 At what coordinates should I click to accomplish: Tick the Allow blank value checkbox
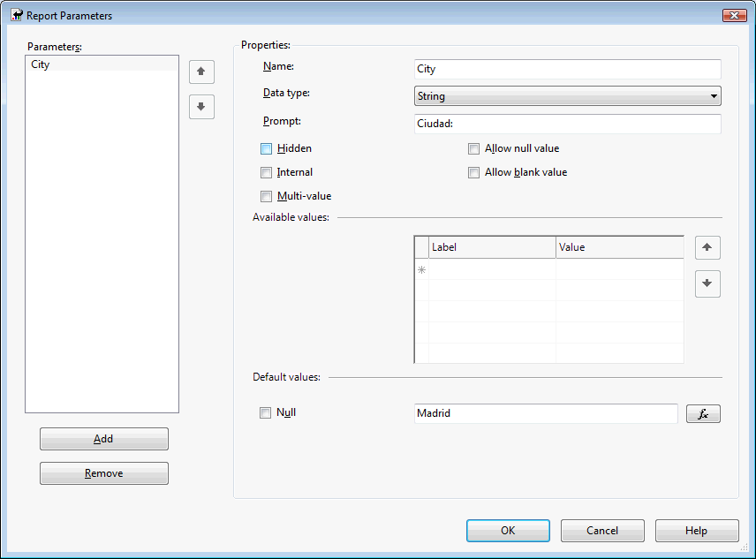pos(474,173)
